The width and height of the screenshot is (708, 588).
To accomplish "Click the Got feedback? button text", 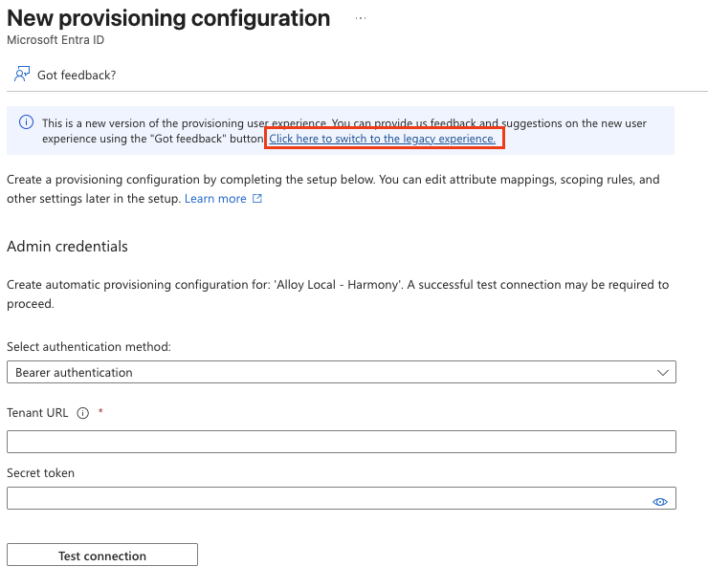I will (x=77, y=75).
